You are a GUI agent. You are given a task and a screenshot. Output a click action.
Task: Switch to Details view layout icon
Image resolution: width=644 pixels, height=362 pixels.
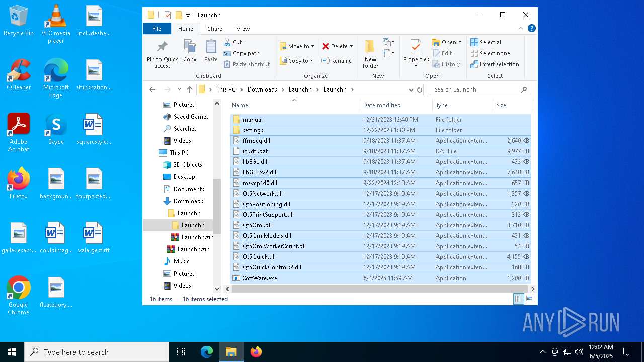point(519,299)
